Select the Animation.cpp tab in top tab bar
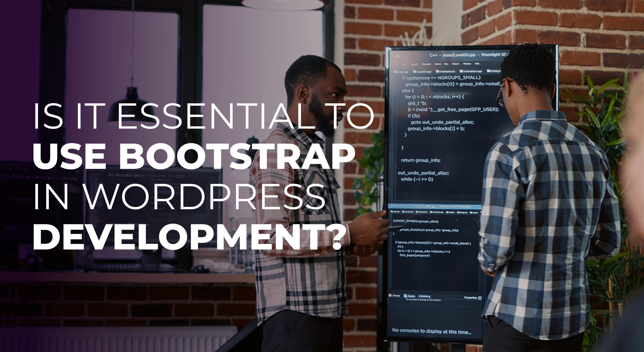644x352 pixels. [x=471, y=71]
